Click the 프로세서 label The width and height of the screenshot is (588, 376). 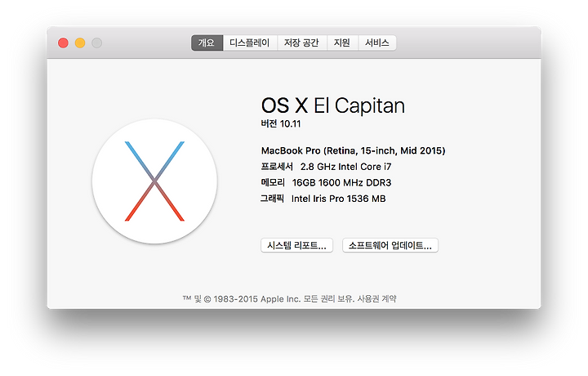(277, 166)
